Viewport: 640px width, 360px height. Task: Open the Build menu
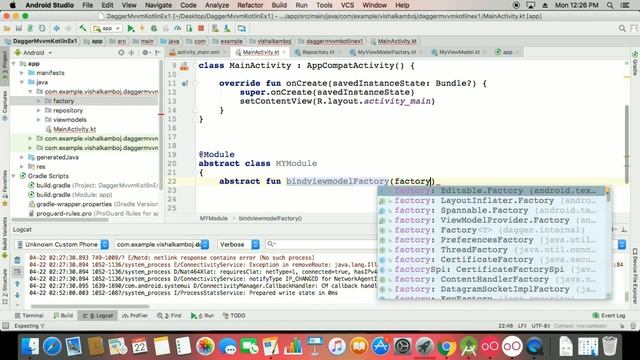point(279,5)
